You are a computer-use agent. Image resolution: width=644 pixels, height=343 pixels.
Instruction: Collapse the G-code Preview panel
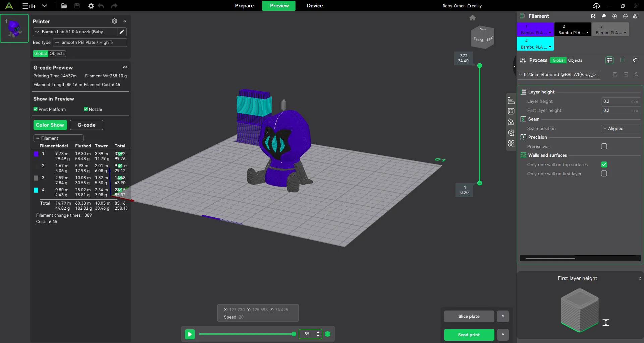click(x=125, y=67)
